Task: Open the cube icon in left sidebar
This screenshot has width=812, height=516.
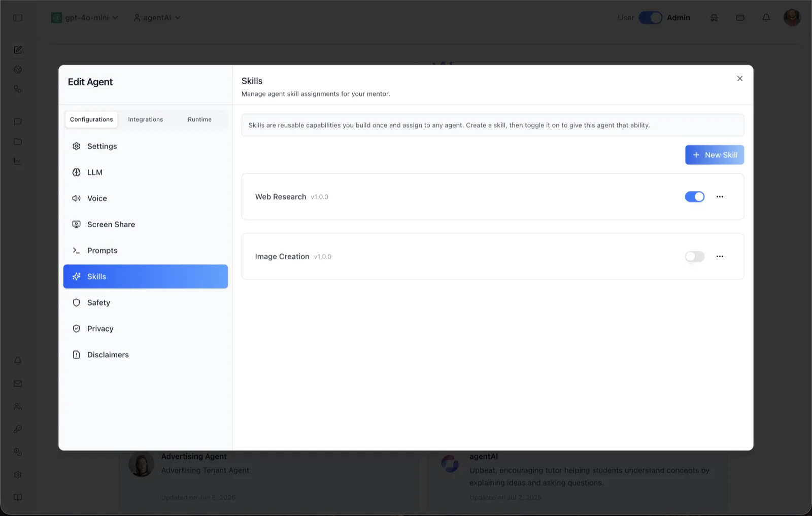Action: (18, 70)
